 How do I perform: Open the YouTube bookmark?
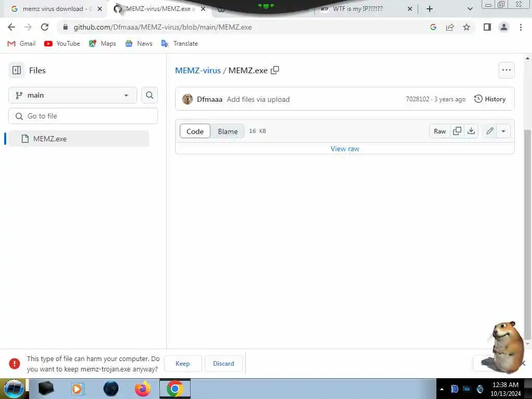click(x=62, y=44)
